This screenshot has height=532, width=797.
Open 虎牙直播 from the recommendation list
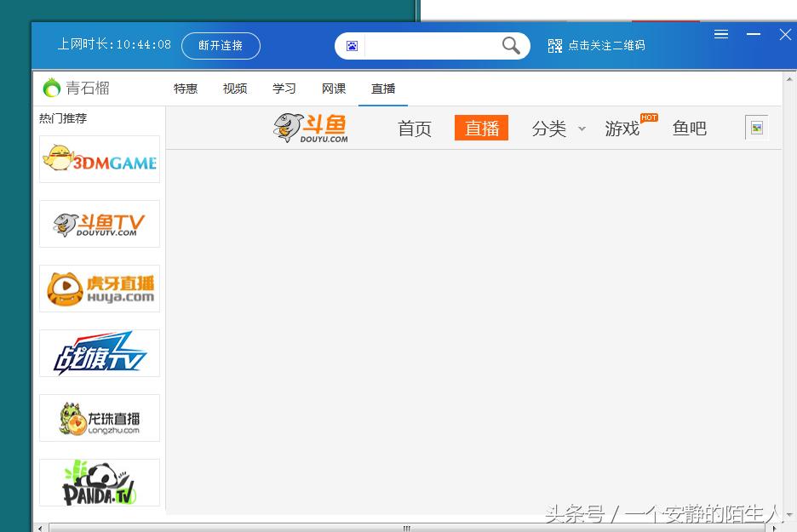(x=99, y=289)
